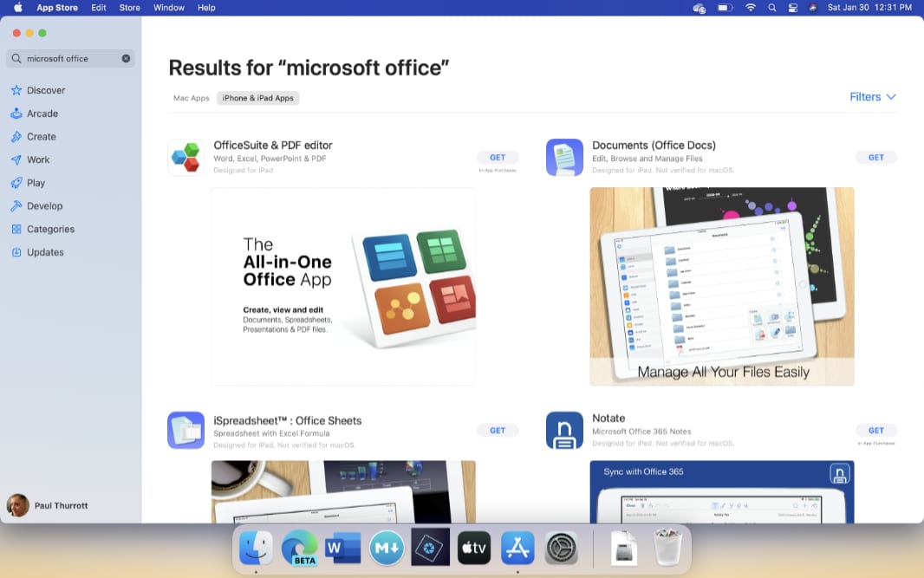Viewport: 924px width, 578px height.
Task: Open the Store menu
Action: pyautogui.click(x=130, y=8)
